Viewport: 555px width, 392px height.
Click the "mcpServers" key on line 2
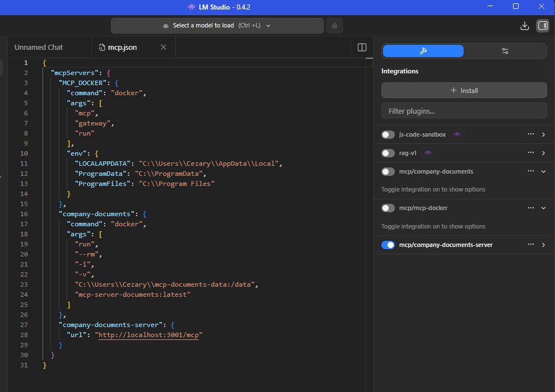[x=74, y=73]
